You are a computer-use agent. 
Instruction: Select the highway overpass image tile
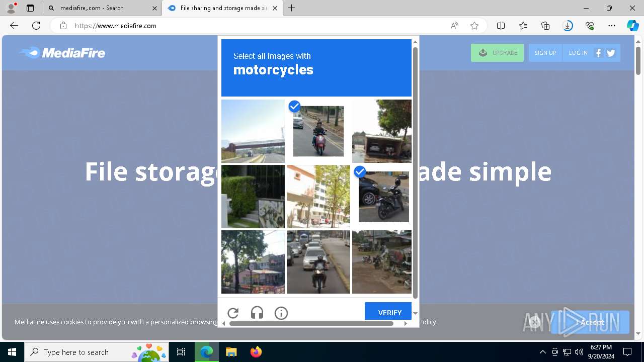253,131
